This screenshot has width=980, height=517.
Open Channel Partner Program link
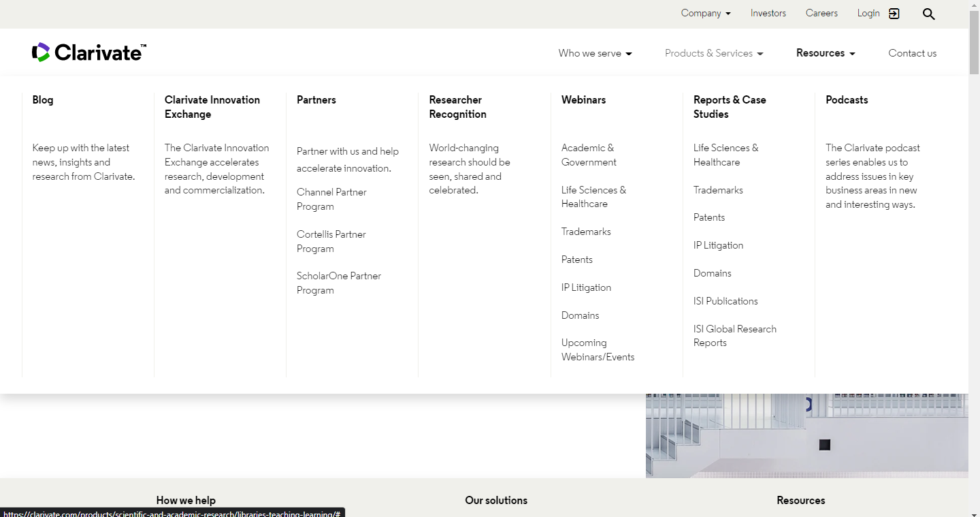(331, 199)
